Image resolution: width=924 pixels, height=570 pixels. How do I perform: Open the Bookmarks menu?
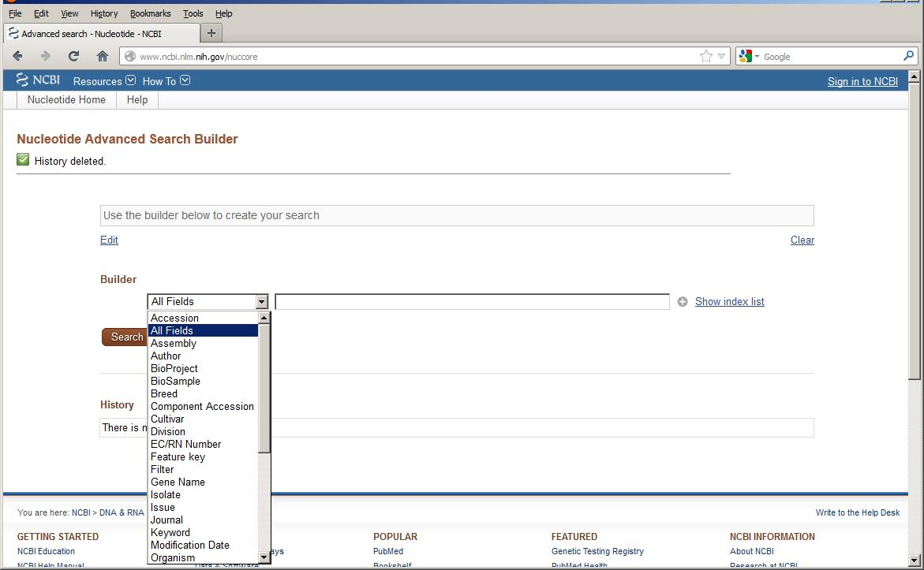click(150, 13)
